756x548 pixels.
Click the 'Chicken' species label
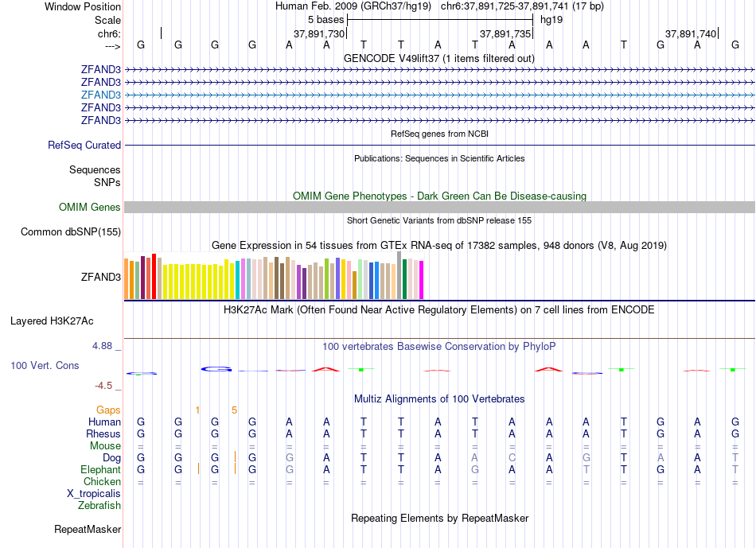coord(102,481)
